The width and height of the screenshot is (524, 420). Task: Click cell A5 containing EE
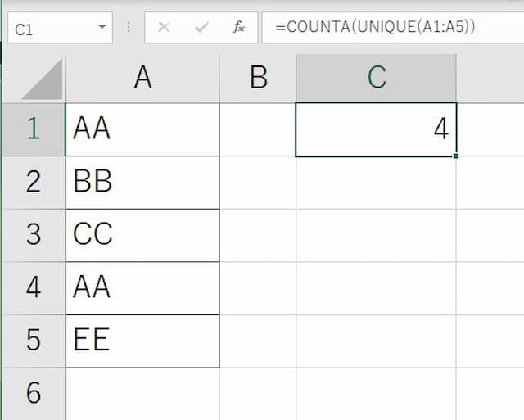[142, 341]
